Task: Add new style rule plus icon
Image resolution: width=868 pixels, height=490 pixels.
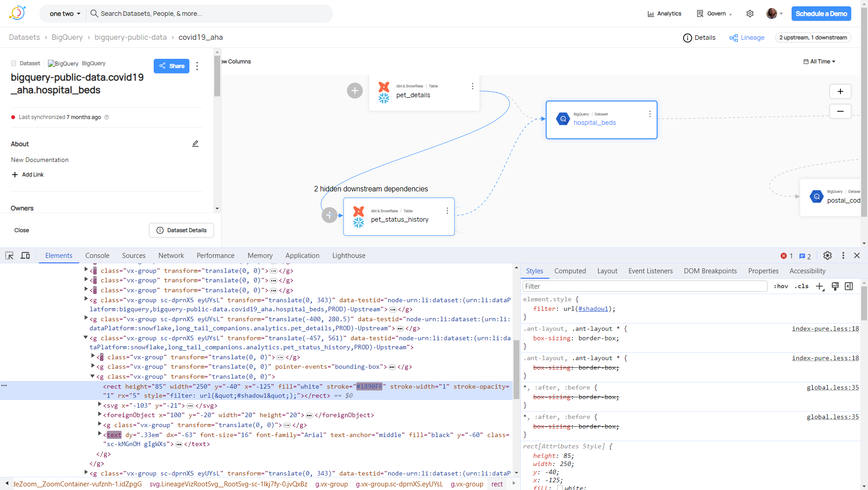Action: 820,286
